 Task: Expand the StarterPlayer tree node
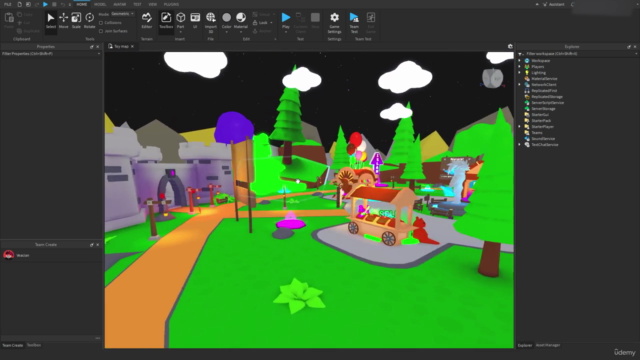pos(520,127)
